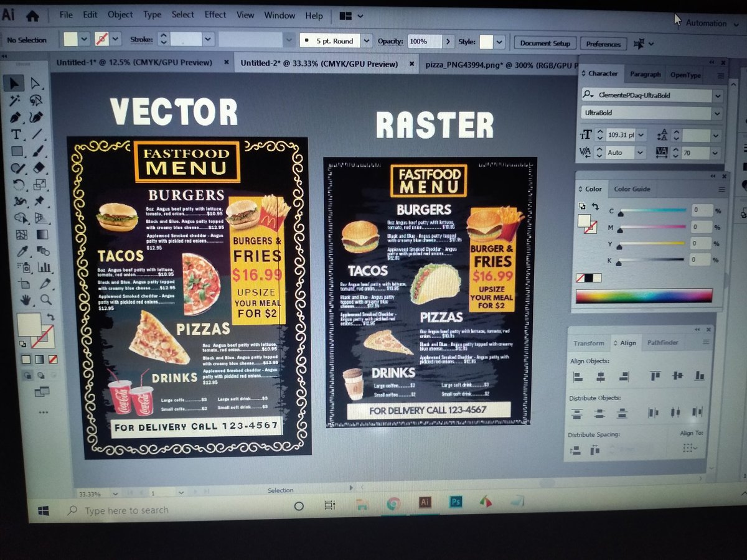Swap fill and stroke in toolbar
This screenshot has height=560, width=747.
coord(50,317)
